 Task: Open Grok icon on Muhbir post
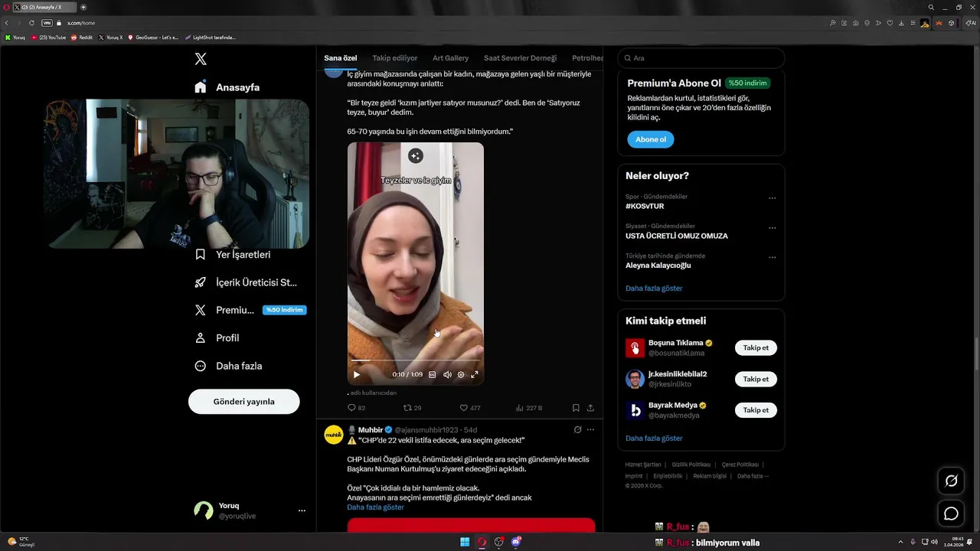tap(577, 429)
